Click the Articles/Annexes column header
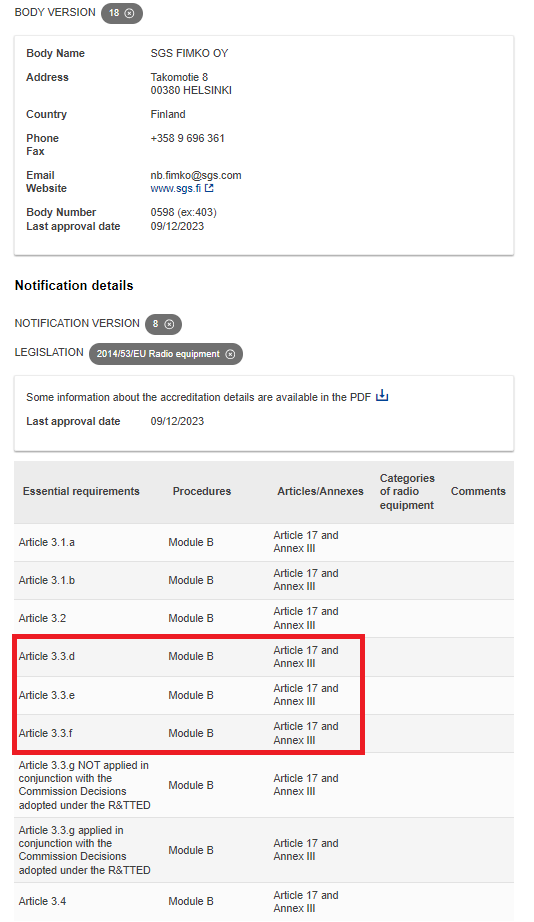Viewport: 534px width, 922px height. pyautogui.click(x=321, y=492)
